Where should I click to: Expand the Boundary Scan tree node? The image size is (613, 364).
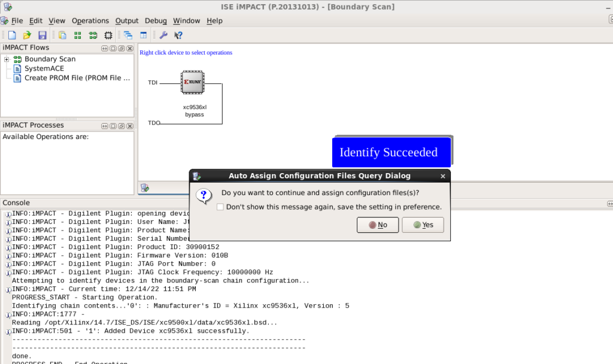coord(7,59)
